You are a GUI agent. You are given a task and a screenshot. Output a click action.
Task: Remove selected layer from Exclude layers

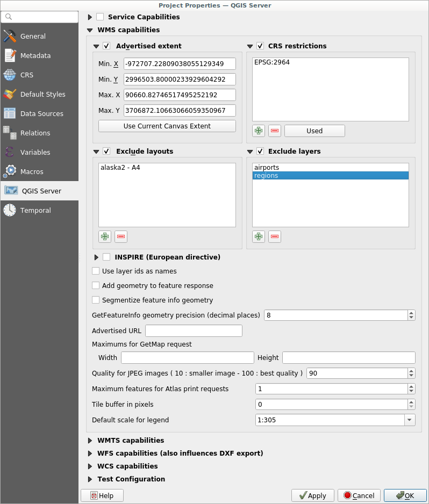(x=275, y=236)
